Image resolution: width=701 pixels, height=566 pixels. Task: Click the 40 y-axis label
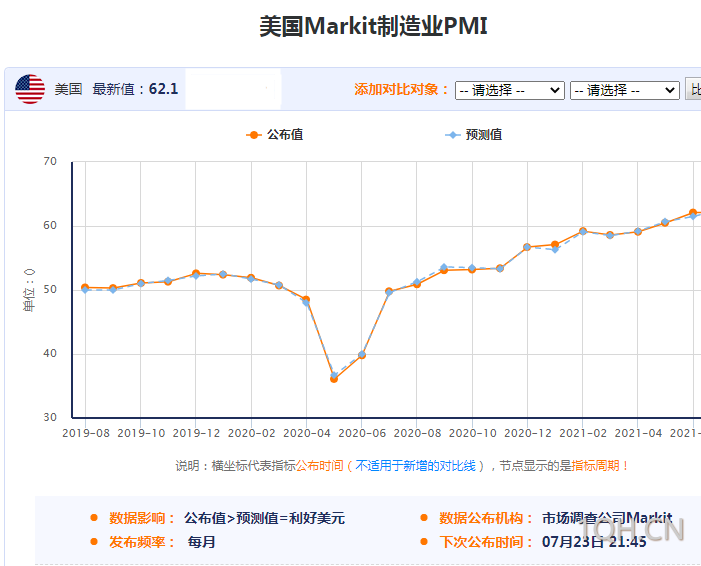(x=50, y=354)
